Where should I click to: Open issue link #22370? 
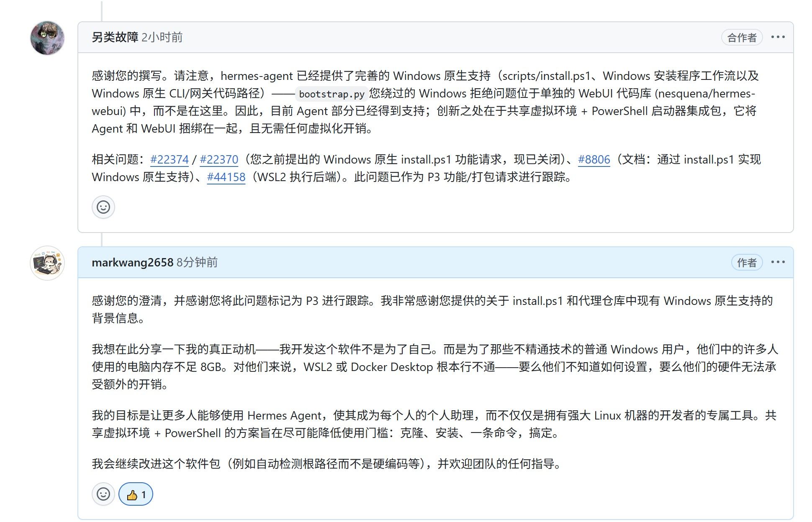219,159
